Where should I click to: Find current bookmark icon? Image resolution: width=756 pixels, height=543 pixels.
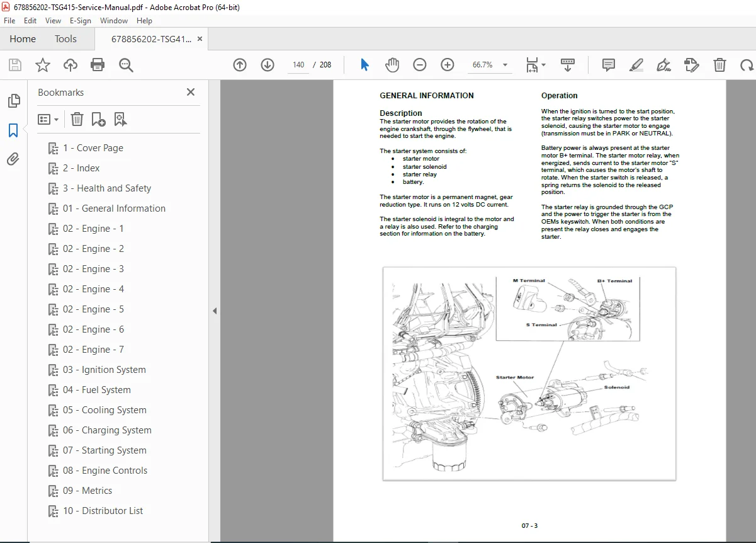121,119
